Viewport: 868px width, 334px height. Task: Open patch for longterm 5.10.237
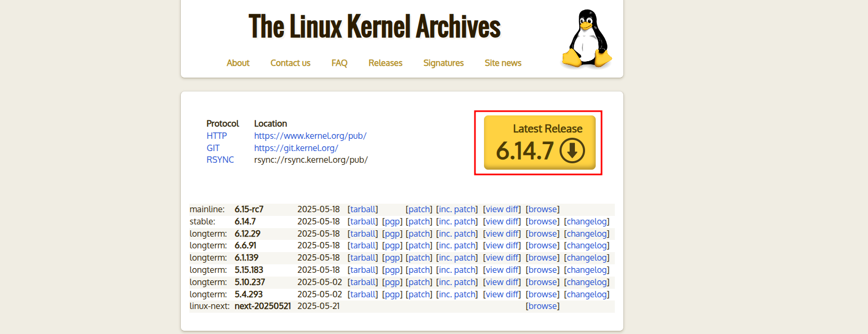tap(419, 282)
